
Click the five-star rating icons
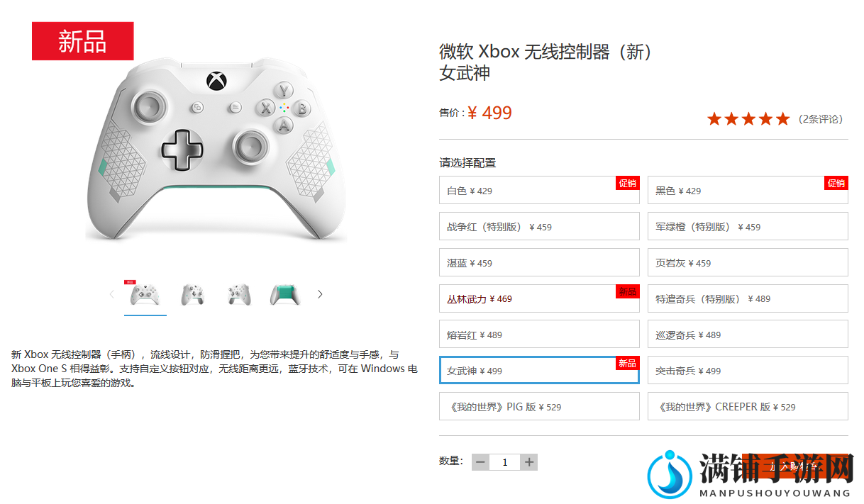[748, 119]
